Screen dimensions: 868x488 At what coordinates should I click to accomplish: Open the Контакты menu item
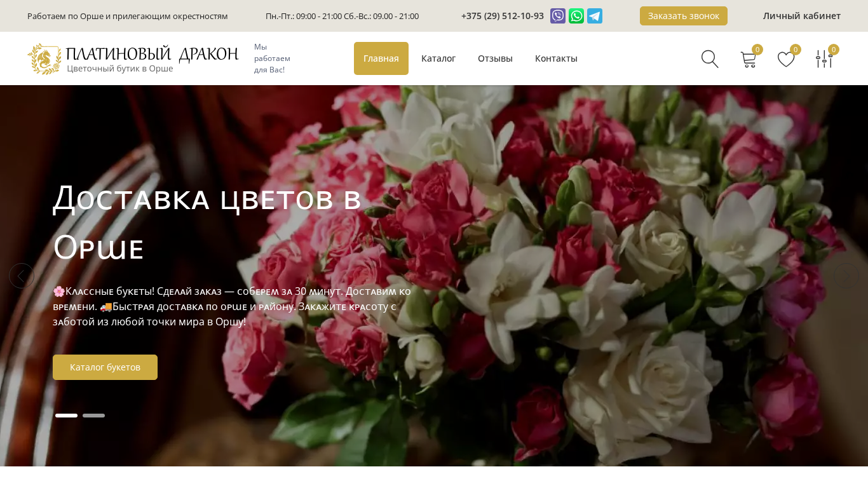pos(556,58)
